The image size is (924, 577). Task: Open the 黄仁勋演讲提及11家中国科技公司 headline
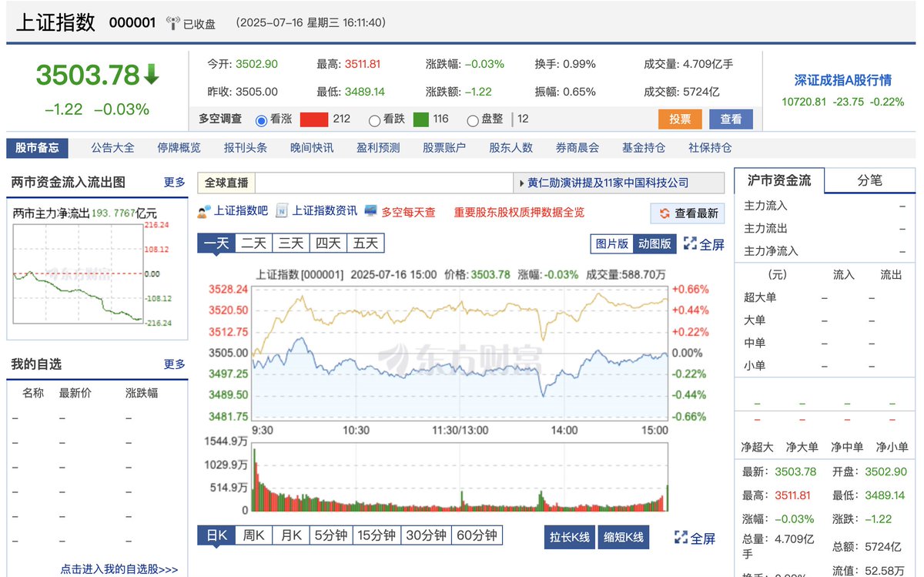click(x=608, y=183)
